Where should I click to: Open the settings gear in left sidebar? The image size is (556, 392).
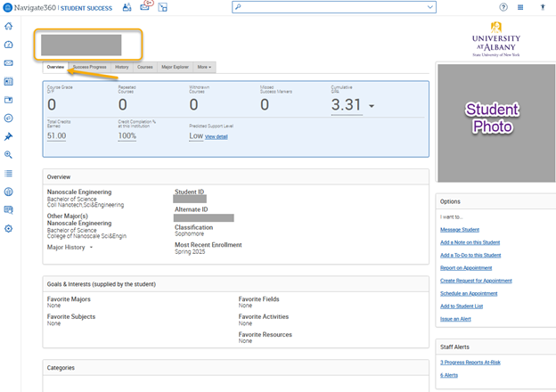(x=9, y=228)
